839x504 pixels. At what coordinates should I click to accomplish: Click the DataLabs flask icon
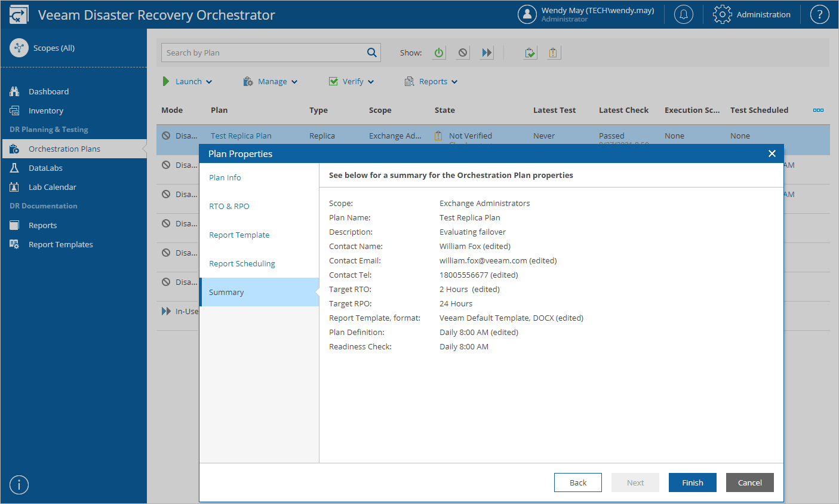coord(15,168)
